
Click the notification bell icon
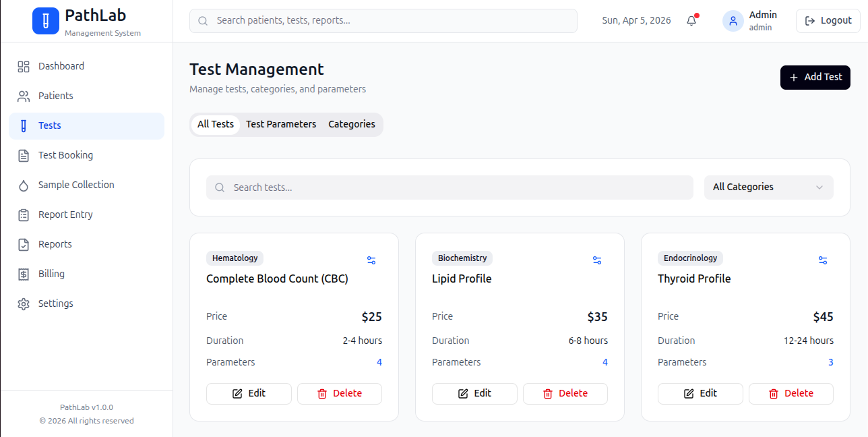pos(691,21)
